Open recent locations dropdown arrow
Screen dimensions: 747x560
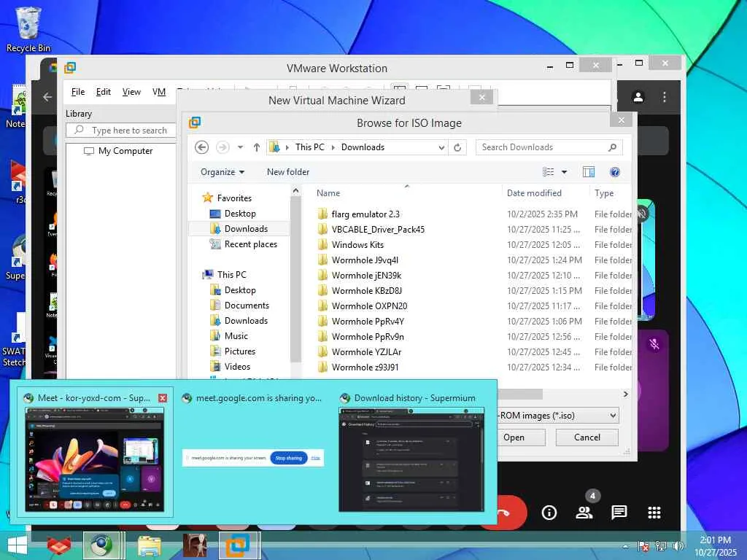[x=241, y=147]
